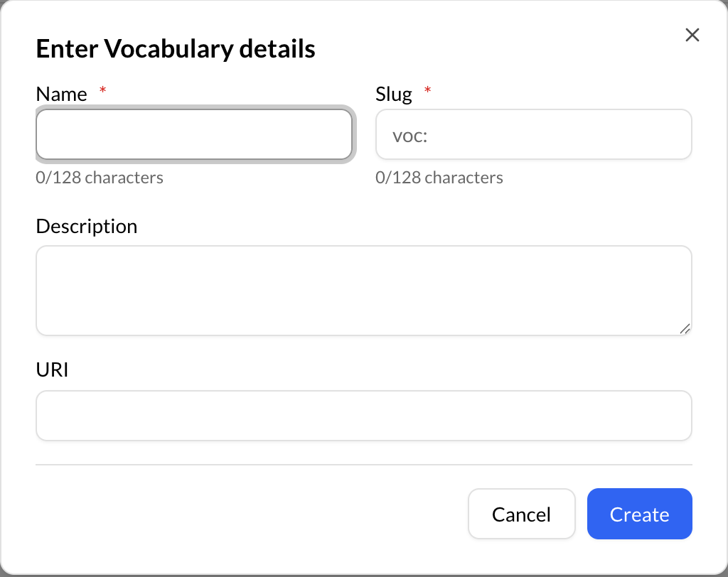Click the X icon to dismiss the dialog
The width and height of the screenshot is (728, 577).
point(692,34)
